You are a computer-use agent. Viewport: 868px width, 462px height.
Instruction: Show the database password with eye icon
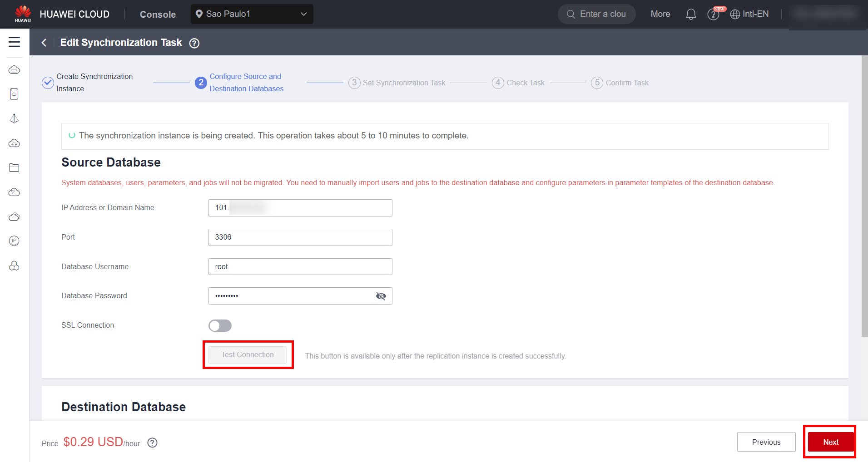pos(381,296)
